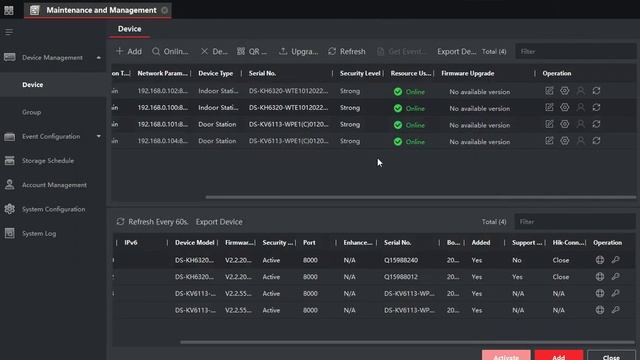
Task: Open Account Management page
Action: pos(53,185)
